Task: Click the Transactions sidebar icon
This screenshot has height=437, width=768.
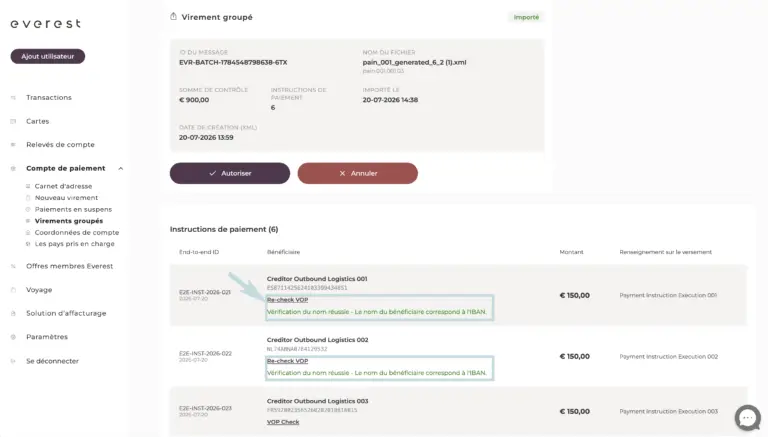Action: click(13, 97)
